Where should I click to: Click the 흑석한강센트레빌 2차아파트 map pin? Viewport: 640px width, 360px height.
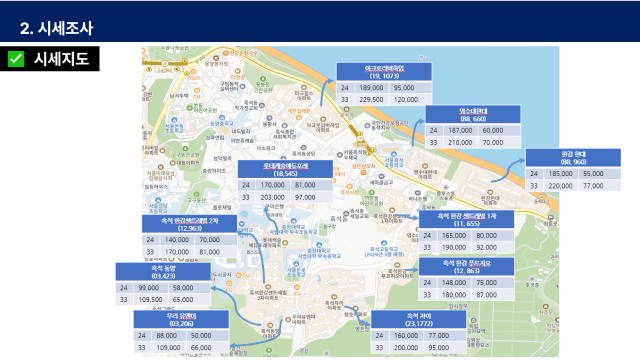(268, 287)
